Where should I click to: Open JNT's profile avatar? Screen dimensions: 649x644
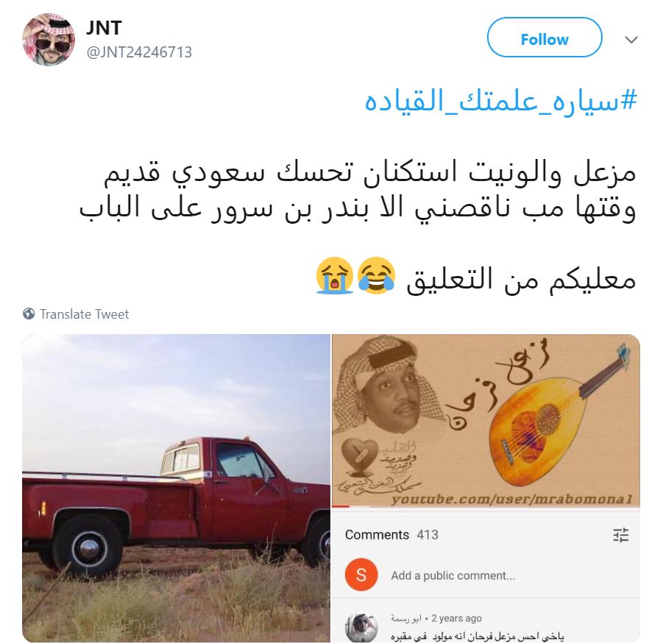tap(49, 39)
